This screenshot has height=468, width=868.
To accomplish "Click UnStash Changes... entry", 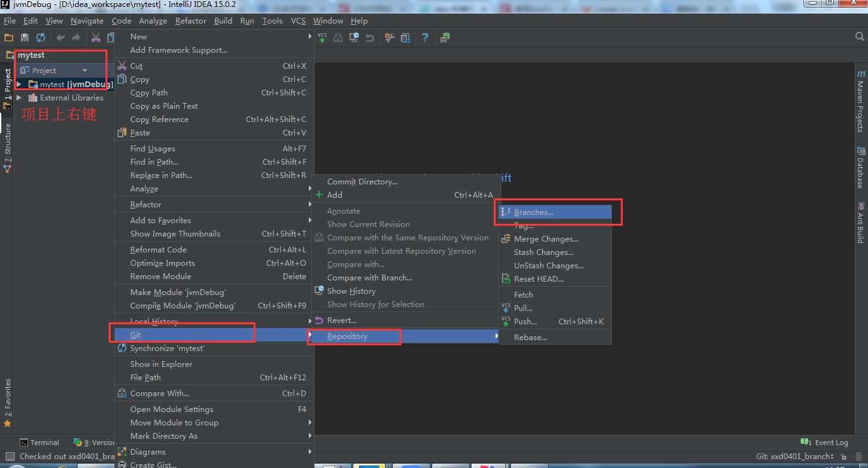I will click(555, 266).
